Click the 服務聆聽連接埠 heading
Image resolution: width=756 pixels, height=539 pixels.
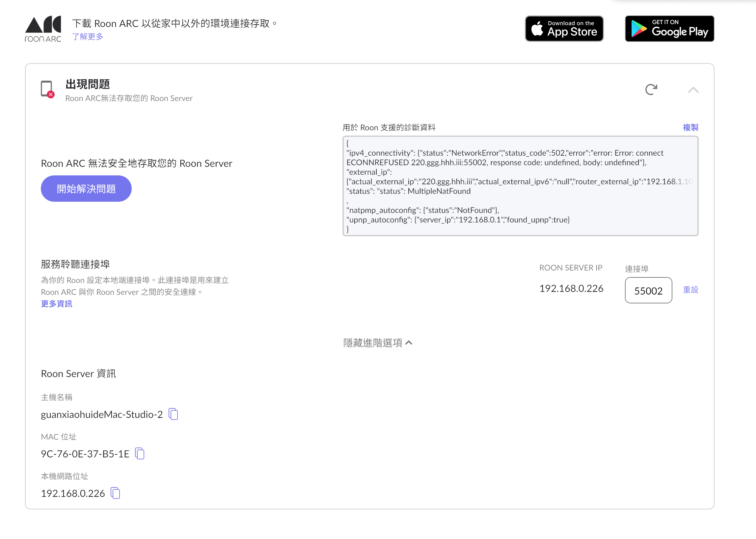(x=75, y=264)
